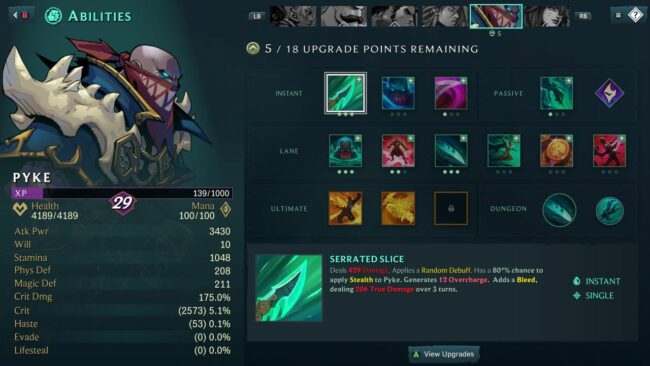
Task: Select the blade dungeon ability circle icon
Action: [x=559, y=210]
